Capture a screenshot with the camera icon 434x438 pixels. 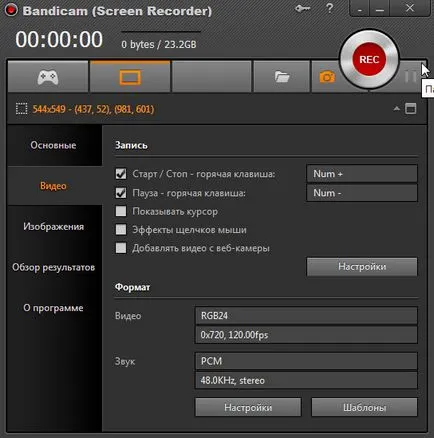(327, 77)
